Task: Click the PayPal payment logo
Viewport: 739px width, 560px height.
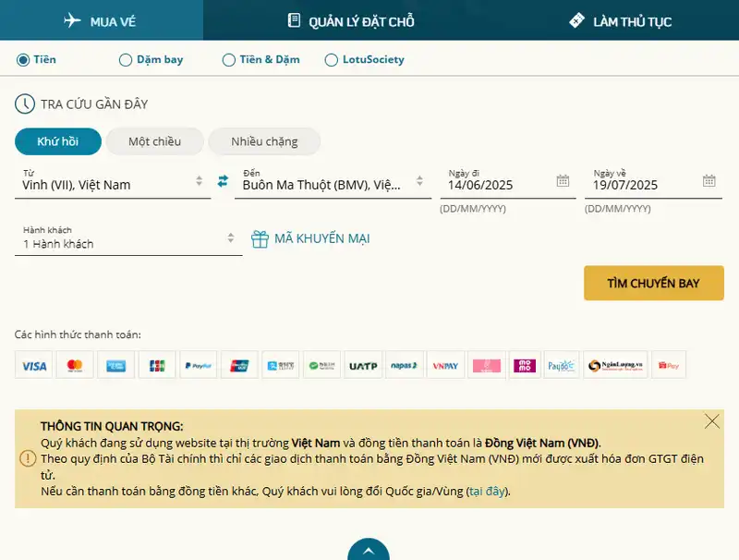Action: coord(199,366)
